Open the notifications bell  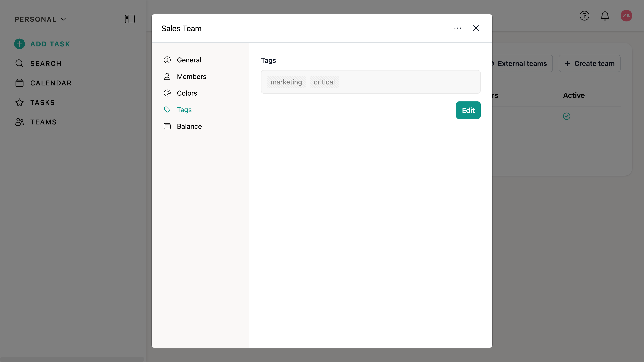pos(605,16)
